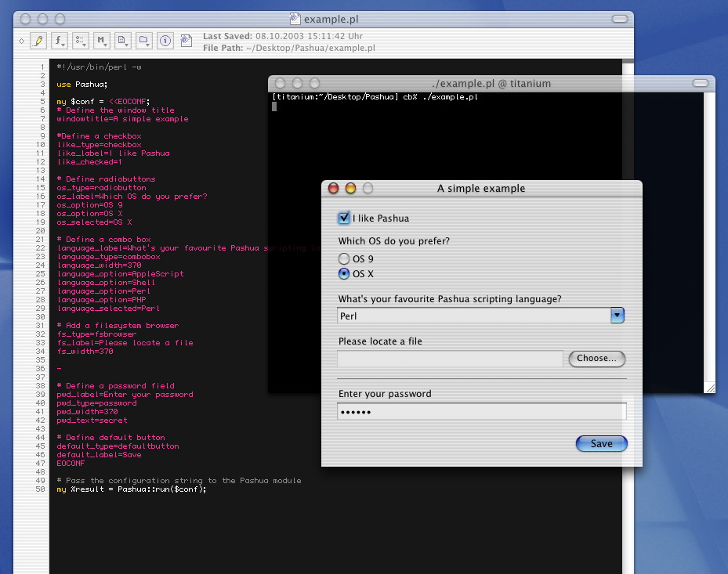Viewport: 728px width, 574px height.
Task: Click 'default_label=Save' code line
Action: coord(99,455)
